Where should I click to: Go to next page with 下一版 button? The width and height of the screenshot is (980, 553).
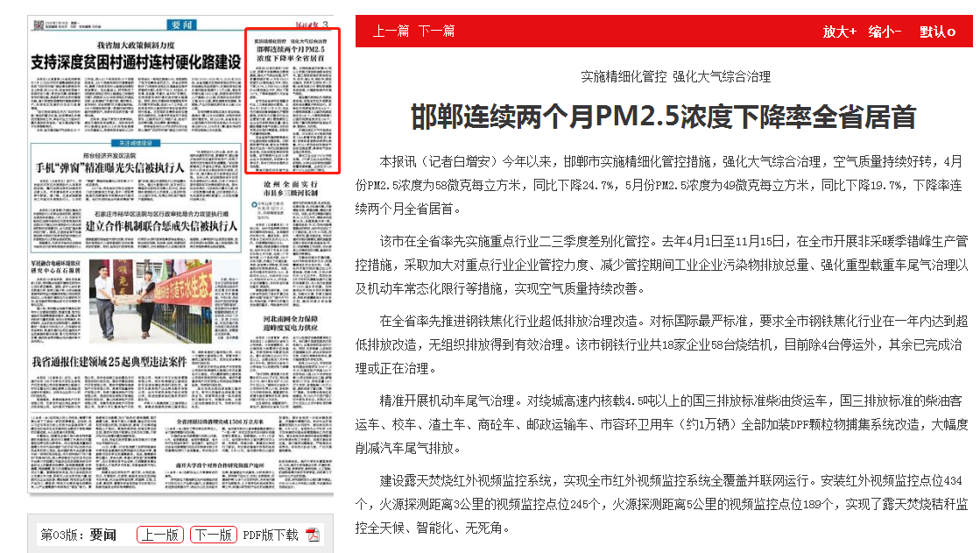pyautogui.click(x=213, y=535)
